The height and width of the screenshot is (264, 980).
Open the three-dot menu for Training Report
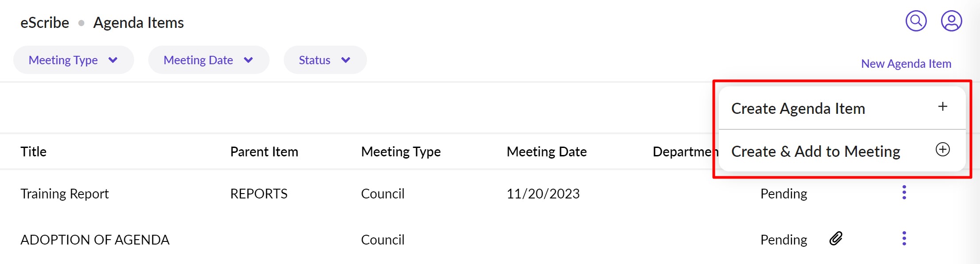coord(904,193)
